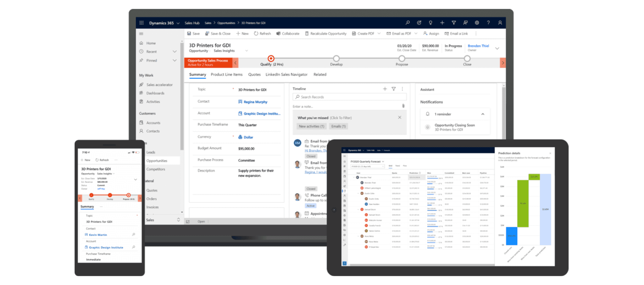Click Recalculate Opportunity command
The height and width of the screenshot is (285, 644).
(326, 34)
